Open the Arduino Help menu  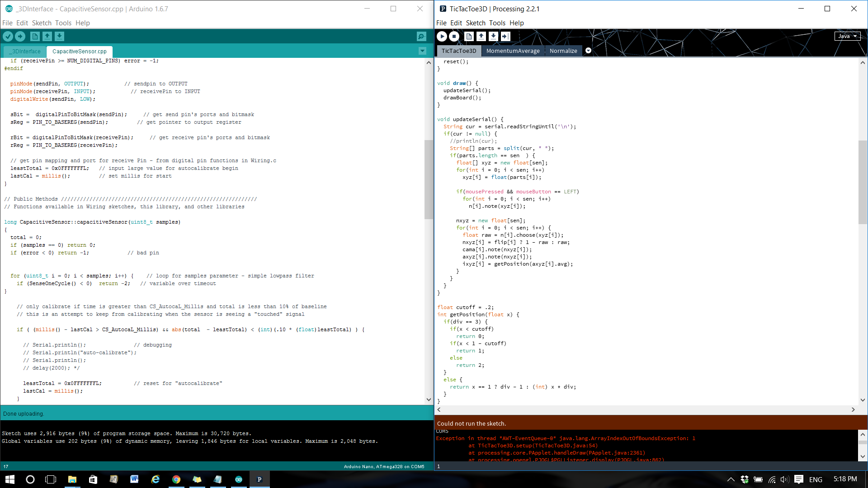[x=83, y=23]
